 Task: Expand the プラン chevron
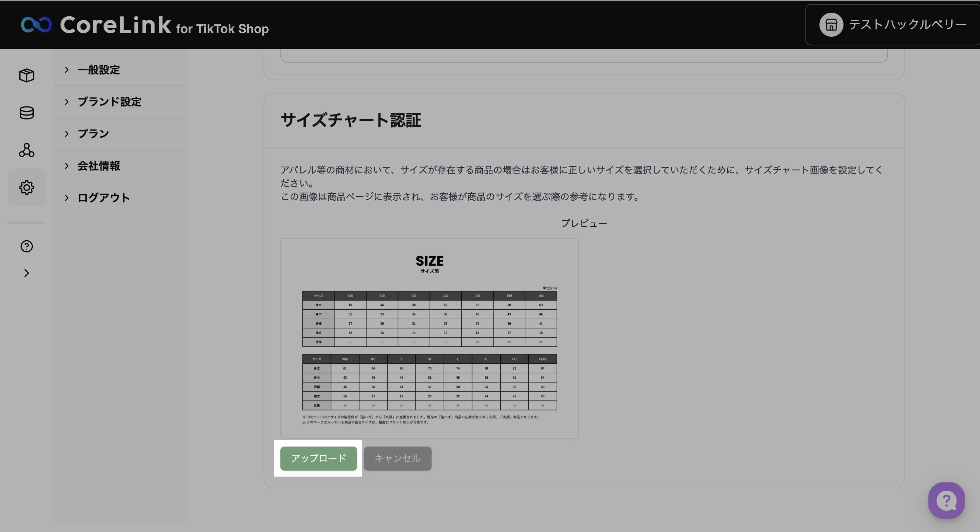[66, 134]
